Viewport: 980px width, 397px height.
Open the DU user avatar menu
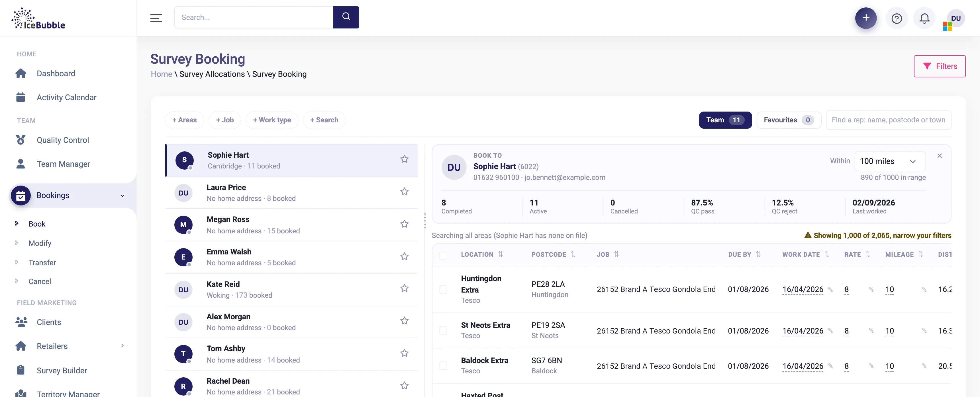click(955, 18)
